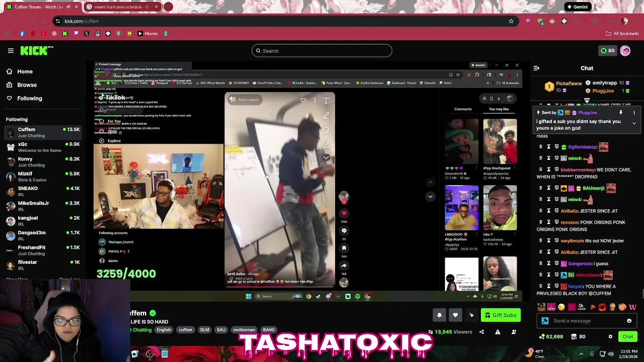
Task: Open the Mizkif channel in sidebar
Action: coord(43,176)
